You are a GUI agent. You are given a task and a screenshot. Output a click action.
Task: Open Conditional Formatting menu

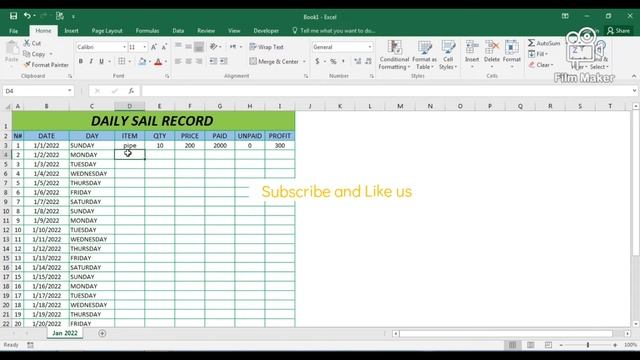(394, 55)
